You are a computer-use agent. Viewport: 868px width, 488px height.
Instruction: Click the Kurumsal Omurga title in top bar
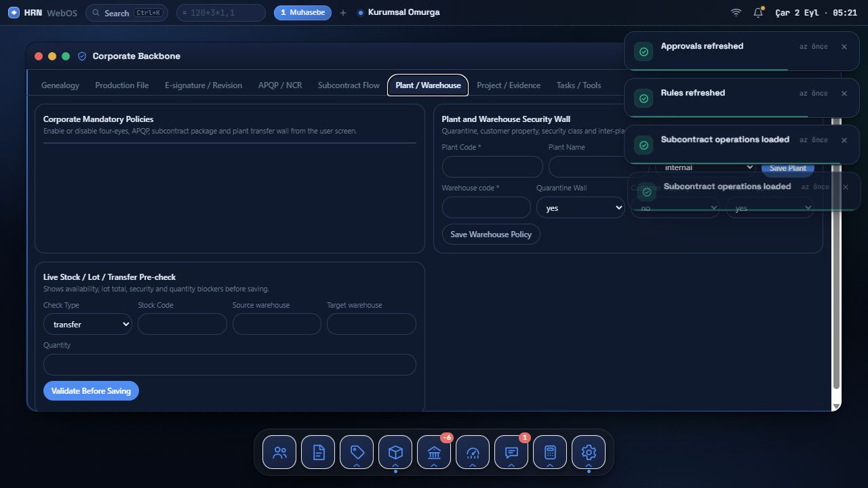click(x=403, y=12)
